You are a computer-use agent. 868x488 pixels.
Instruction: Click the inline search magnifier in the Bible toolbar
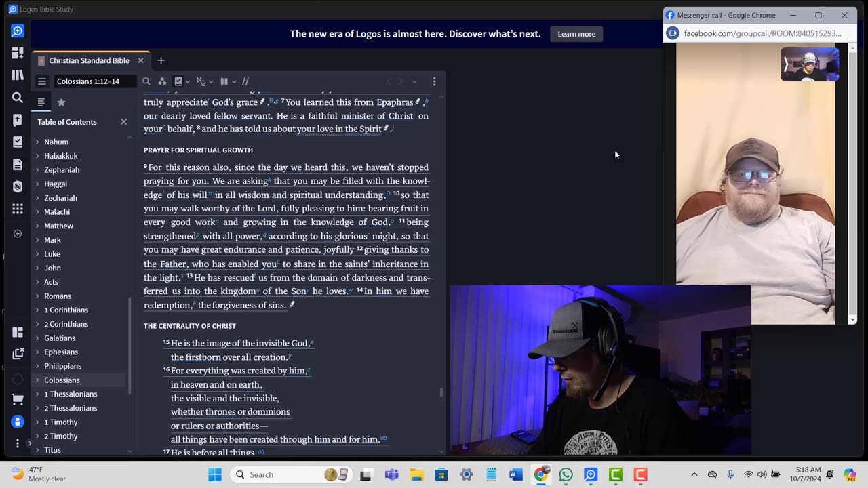[x=146, y=81]
